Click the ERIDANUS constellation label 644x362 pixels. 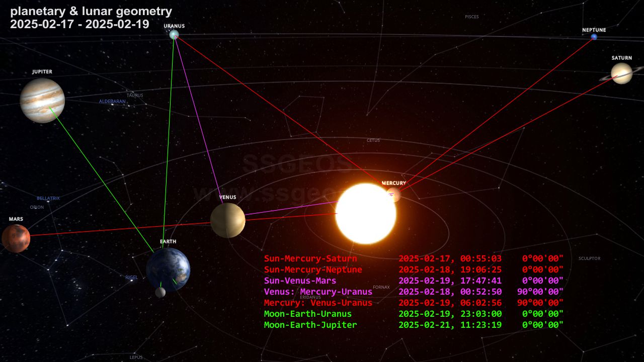click(310, 297)
